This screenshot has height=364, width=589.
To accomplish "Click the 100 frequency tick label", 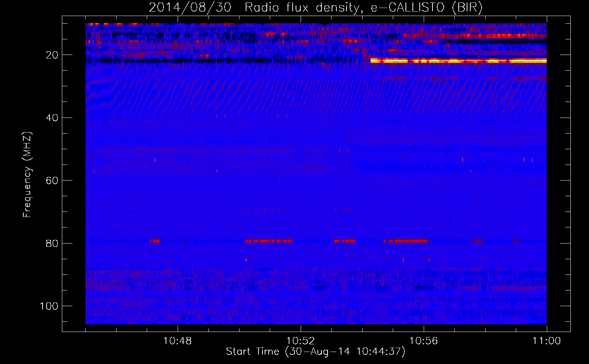I will coord(49,306).
